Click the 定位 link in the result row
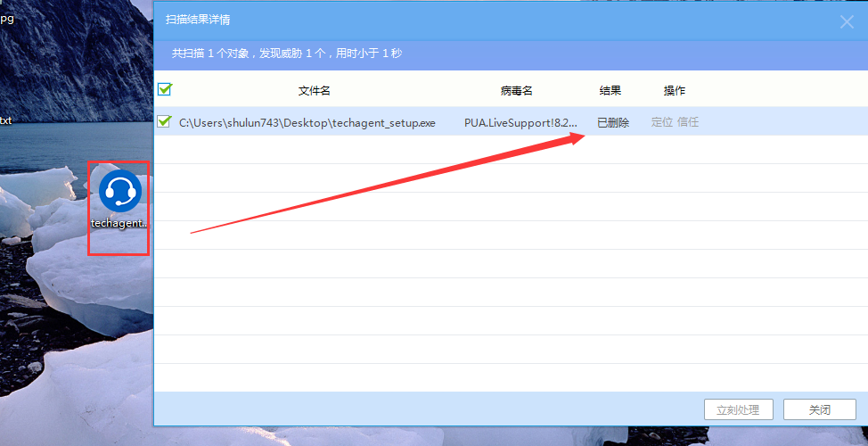 pyautogui.click(x=661, y=122)
